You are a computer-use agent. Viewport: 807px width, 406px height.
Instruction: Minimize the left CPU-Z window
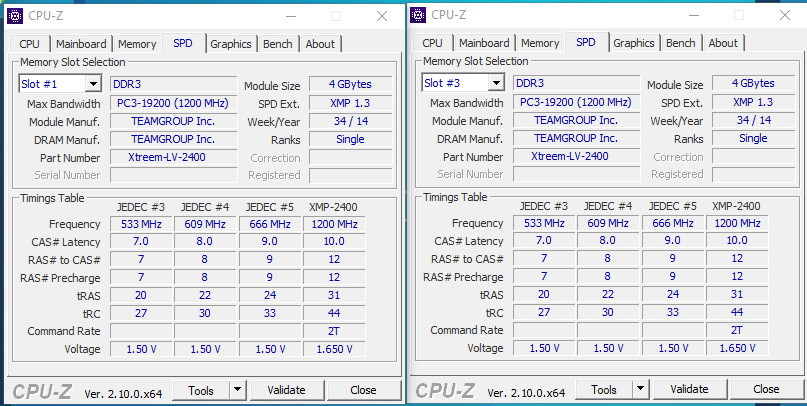pyautogui.click(x=291, y=16)
